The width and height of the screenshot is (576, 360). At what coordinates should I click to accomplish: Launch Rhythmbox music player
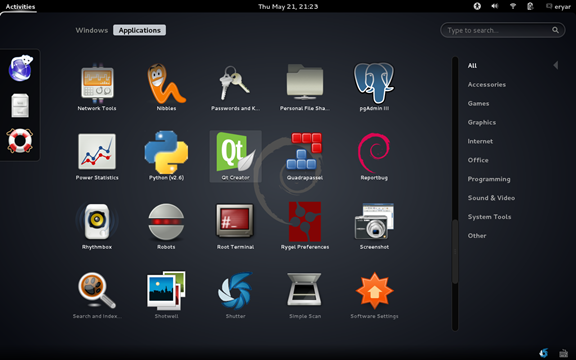click(x=97, y=226)
